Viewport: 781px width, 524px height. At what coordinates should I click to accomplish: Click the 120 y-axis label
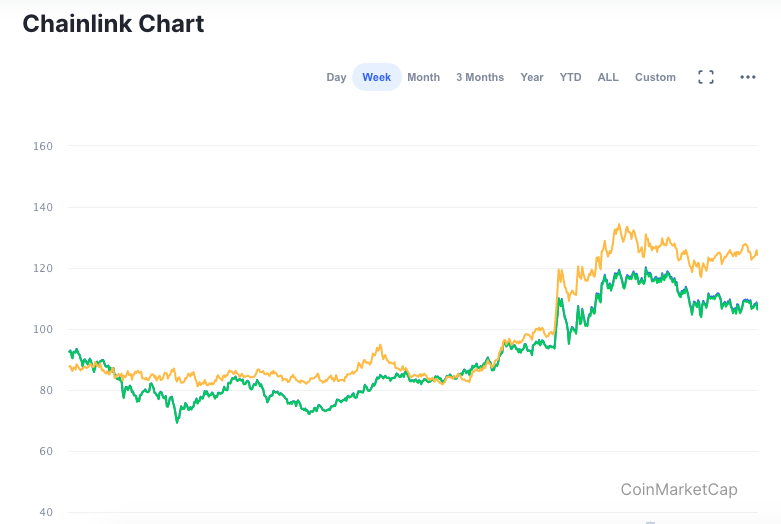[43, 268]
